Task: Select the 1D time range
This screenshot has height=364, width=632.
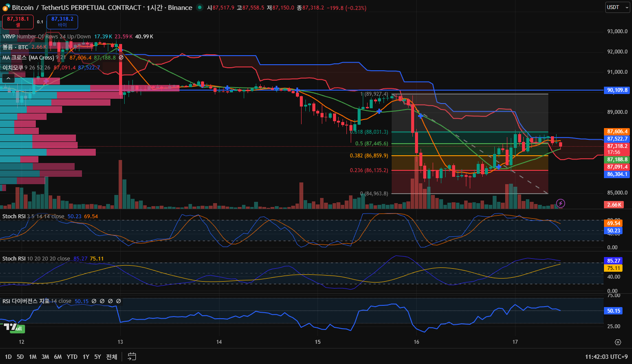Action: tap(8, 357)
